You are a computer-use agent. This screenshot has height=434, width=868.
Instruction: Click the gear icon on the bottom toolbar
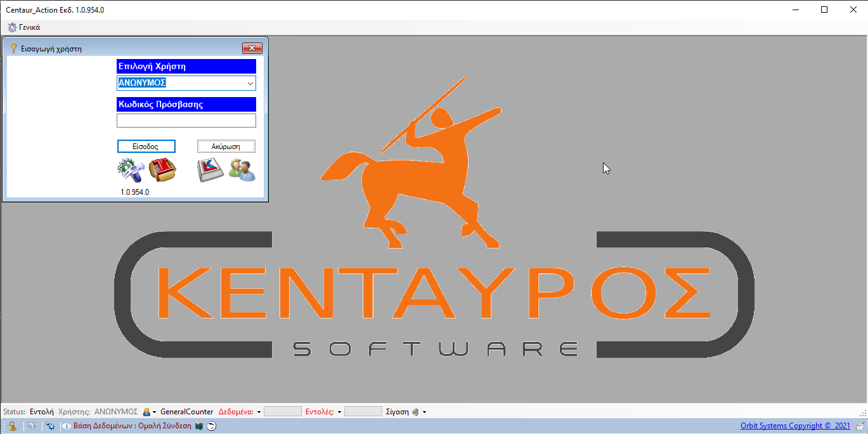pyautogui.click(x=50, y=426)
